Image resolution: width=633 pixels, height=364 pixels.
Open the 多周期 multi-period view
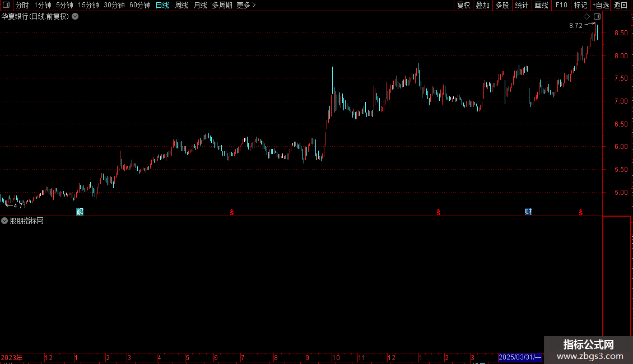[222, 5]
